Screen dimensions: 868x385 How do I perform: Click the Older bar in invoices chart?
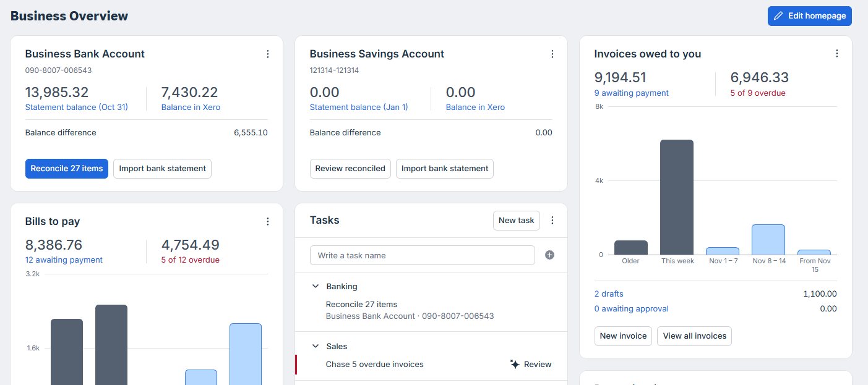[x=631, y=247]
